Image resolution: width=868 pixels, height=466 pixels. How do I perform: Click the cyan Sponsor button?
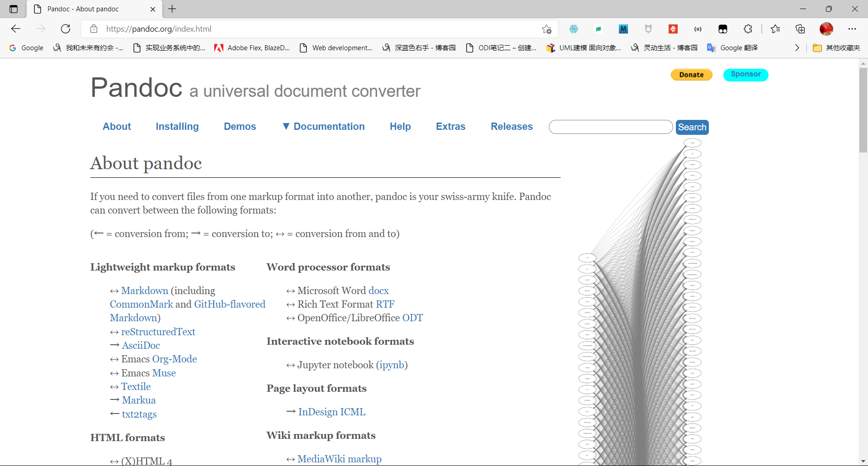coord(745,74)
